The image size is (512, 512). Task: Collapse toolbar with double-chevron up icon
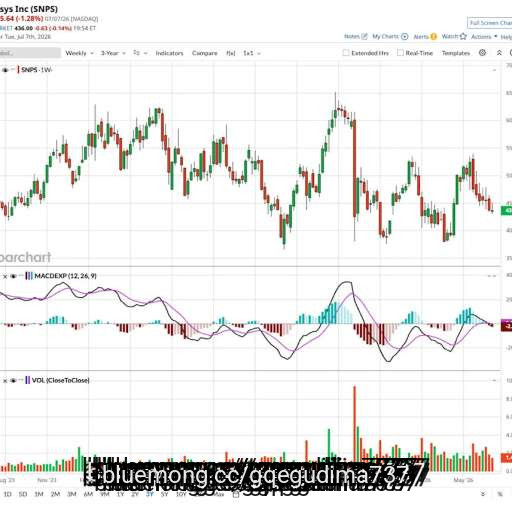499,53
